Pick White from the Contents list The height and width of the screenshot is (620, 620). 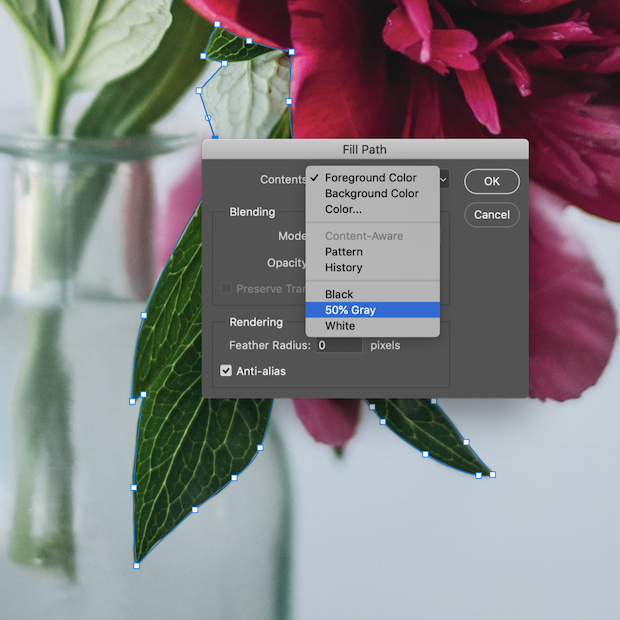(340, 326)
